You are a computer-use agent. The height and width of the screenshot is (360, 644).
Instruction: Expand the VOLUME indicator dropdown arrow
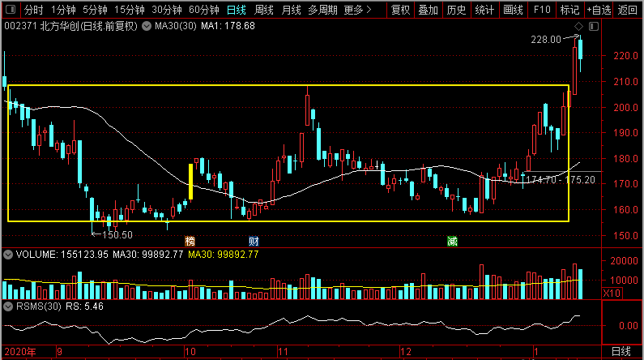pos(8,255)
